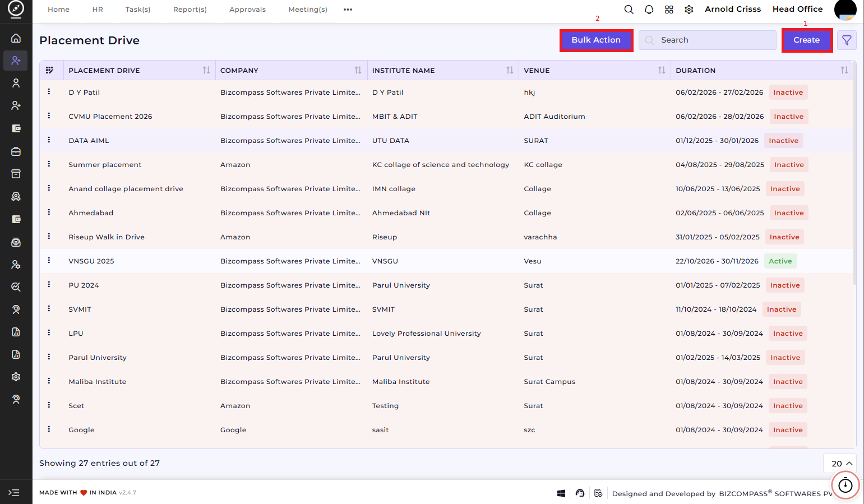This screenshot has height=504, width=864.
Task: Click the search magnifier icon in the top bar
Action: tap(629, 10)
